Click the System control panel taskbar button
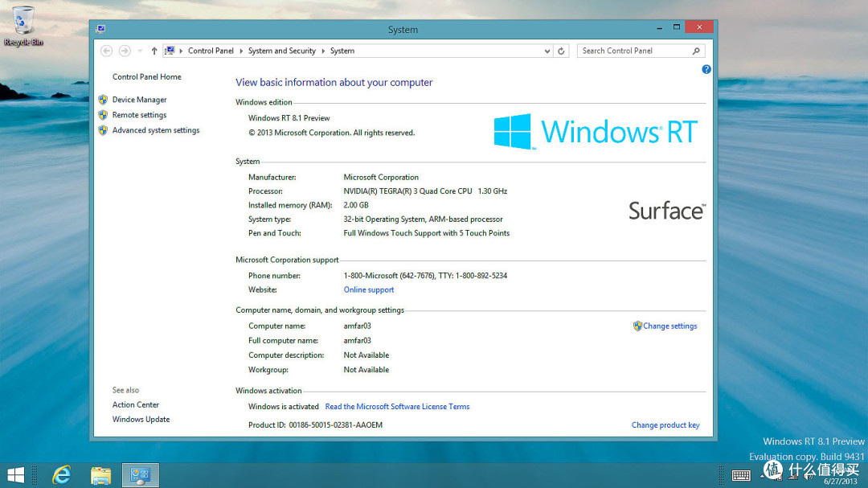 click(140, 475)
